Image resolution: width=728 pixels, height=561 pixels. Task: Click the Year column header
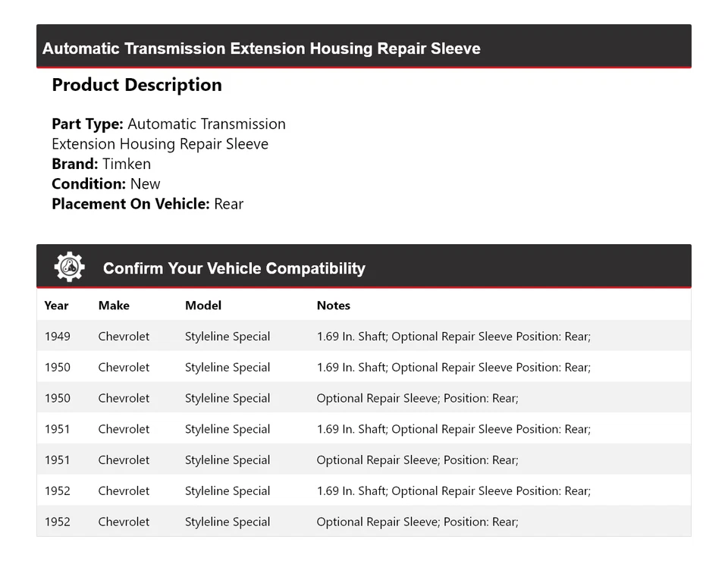tap(56, 306)
